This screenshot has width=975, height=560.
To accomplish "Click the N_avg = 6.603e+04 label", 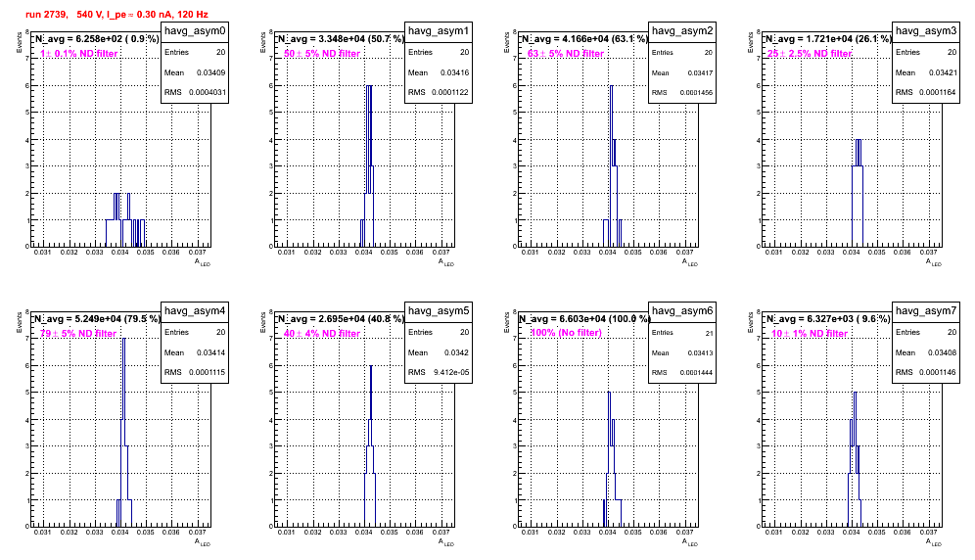I will pos(584,318).
